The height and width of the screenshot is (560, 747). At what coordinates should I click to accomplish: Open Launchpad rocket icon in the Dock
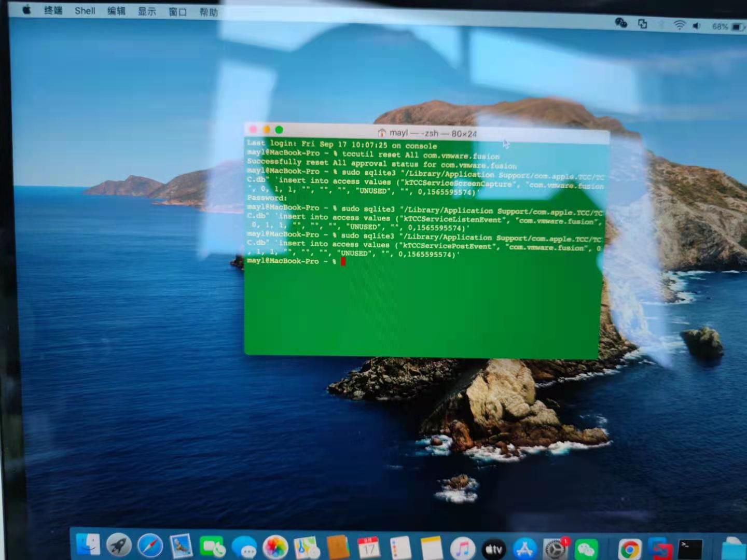click(119, 545)
